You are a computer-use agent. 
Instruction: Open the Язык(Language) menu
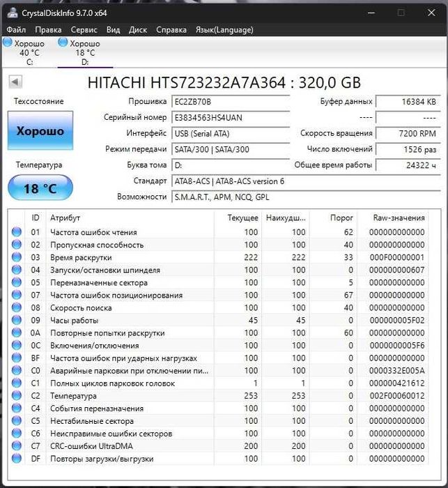point(224,30)
